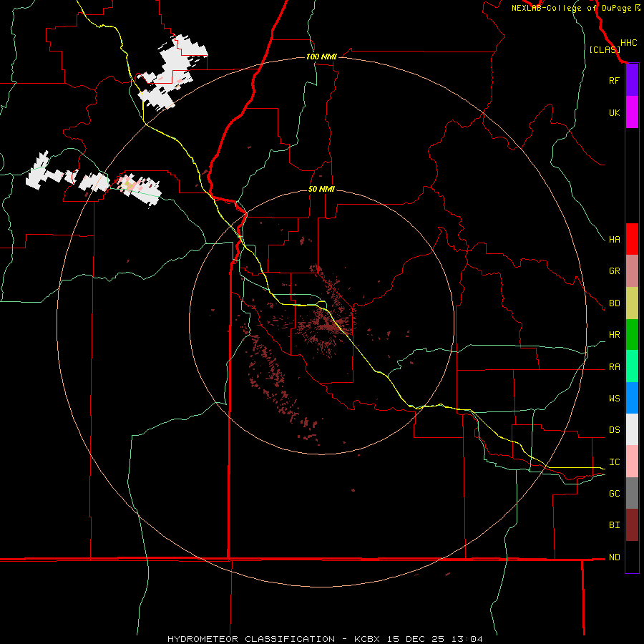Click the WS legend label
Viewport: 644px width, 644px height.
(614, 398)
